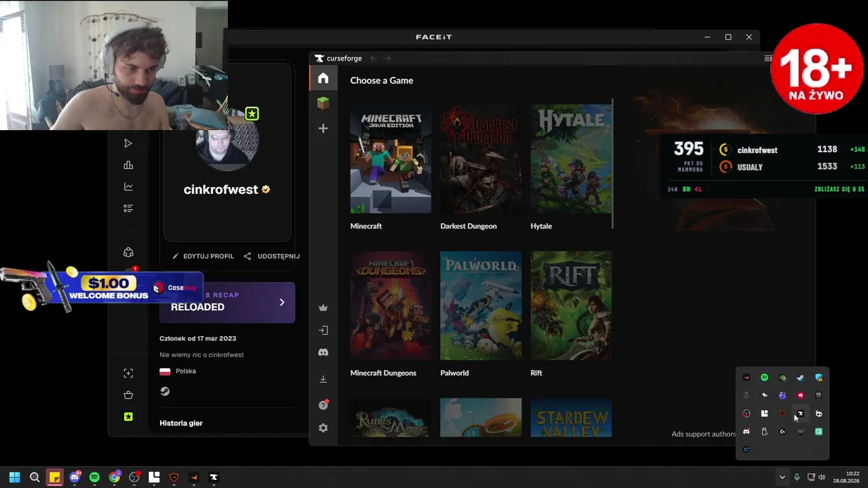Click the 'Członek od 17 mar 2023' text
This screenshot has height=488, width=868.
[x=198, y=338]
